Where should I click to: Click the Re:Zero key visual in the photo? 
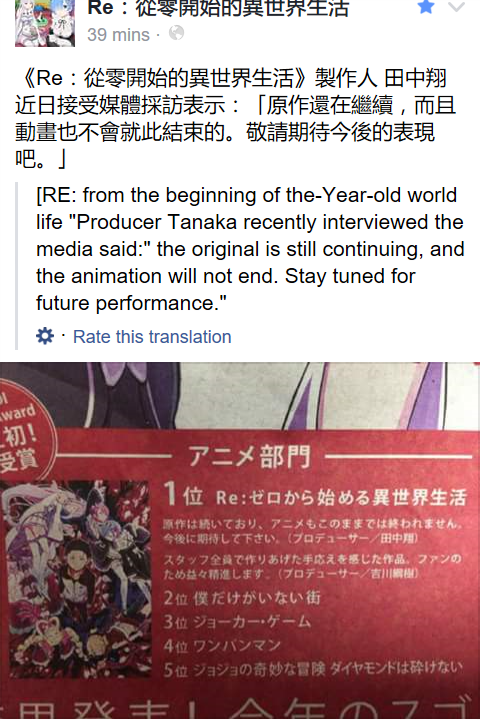click(x=79, y=578)
